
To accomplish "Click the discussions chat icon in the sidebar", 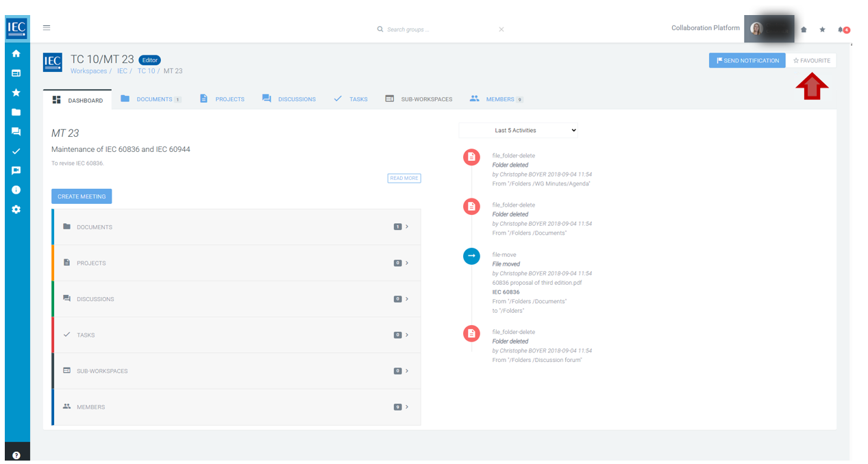I will (16, 131).
